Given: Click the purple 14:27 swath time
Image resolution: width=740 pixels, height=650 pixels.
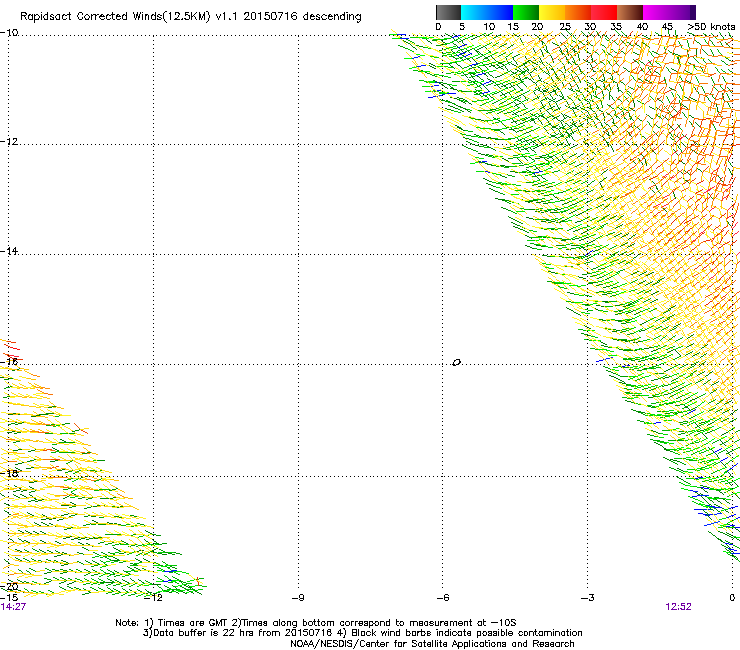Looking at the screenshot, I should pos(13,607).
